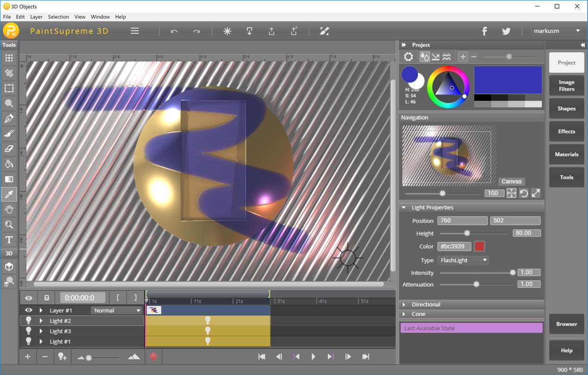Select the Hand pan tool
The width and height of the screenshot is (588, 375).
tap(9, 209)
